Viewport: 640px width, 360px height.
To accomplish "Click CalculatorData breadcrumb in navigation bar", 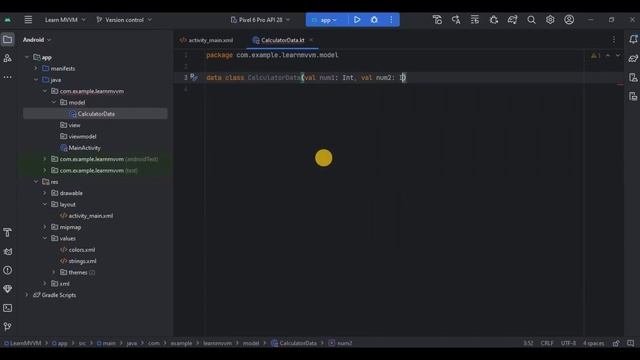I will [x=294, y=343].
